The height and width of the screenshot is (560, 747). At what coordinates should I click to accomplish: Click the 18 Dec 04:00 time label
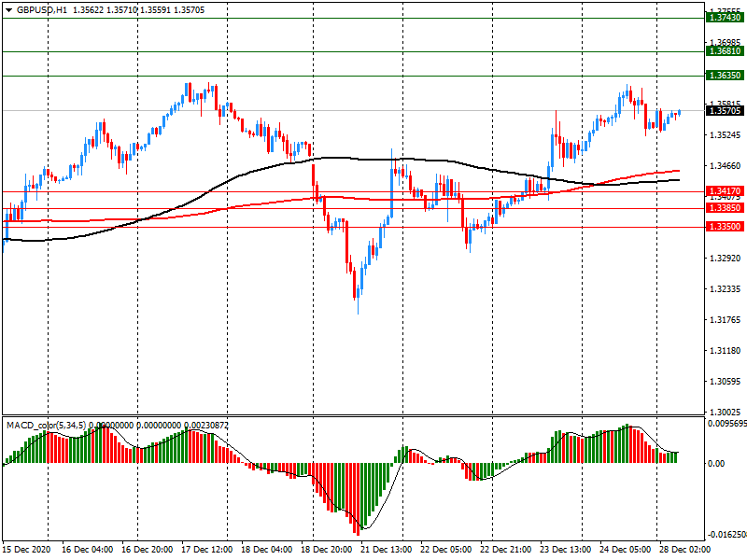pyautogui.click(x=266, y=549)
